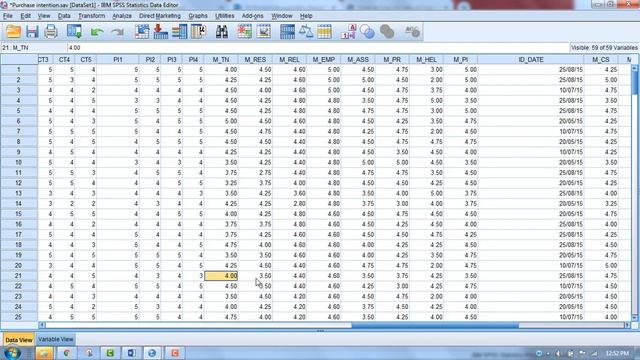
Task: Select row header 13
Action: click(19, 193)
